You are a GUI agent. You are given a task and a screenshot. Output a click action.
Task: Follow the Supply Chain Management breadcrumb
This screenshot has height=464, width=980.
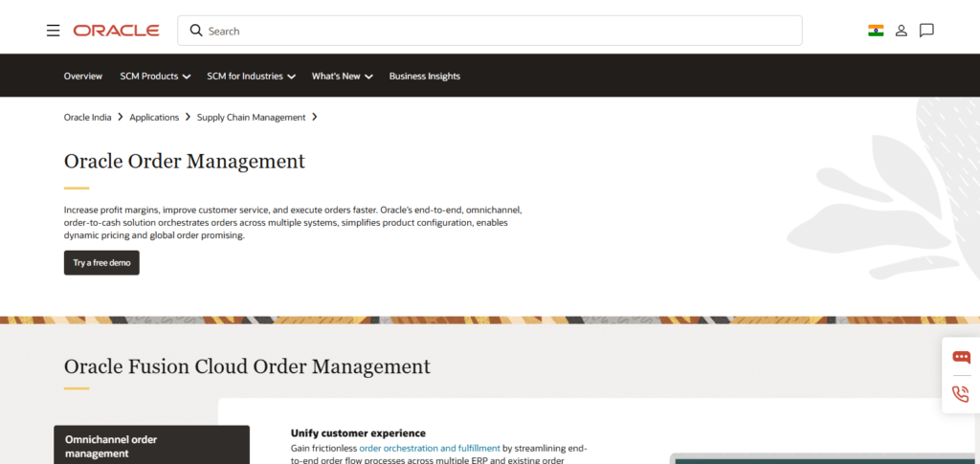point(252,118)
